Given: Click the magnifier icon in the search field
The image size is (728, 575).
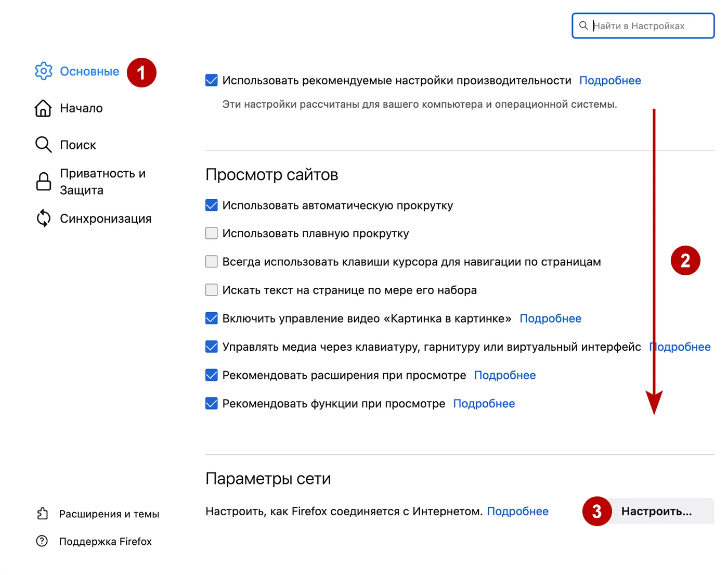Looking at the screenshot, I should click(x=583, y=25).
